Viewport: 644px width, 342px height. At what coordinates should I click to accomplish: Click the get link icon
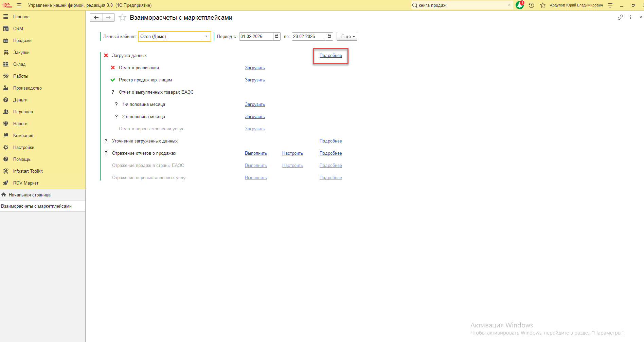[x=620, y=17]
